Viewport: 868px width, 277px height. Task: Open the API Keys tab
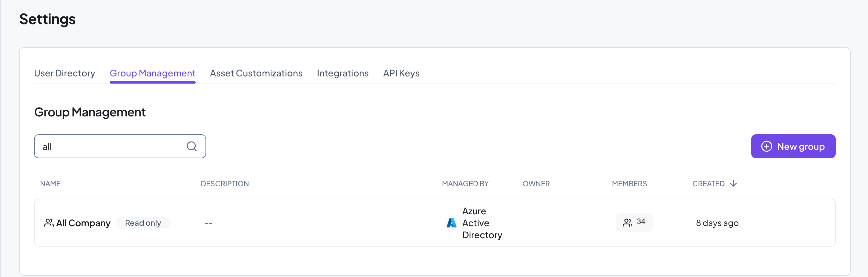(x=401, y=73)
